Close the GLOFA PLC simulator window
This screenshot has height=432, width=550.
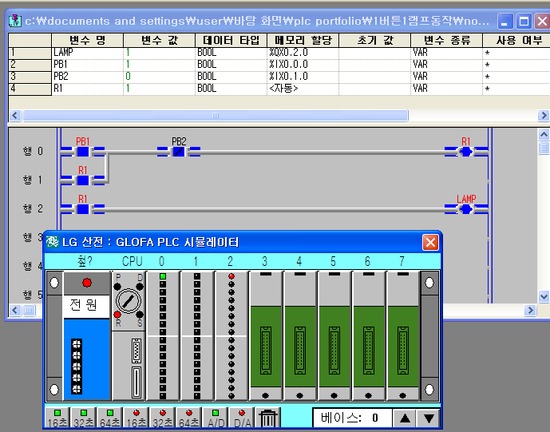431,242
